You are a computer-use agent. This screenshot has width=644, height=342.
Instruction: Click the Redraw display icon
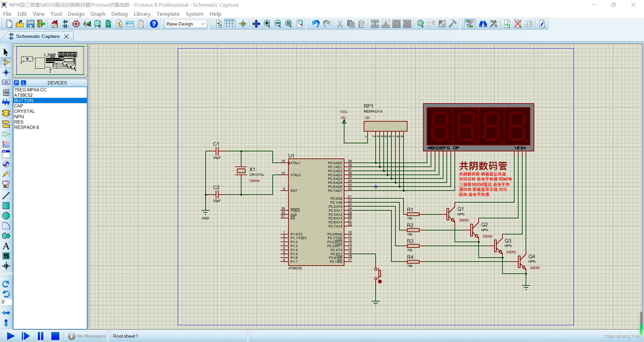[x=219, y=24]
